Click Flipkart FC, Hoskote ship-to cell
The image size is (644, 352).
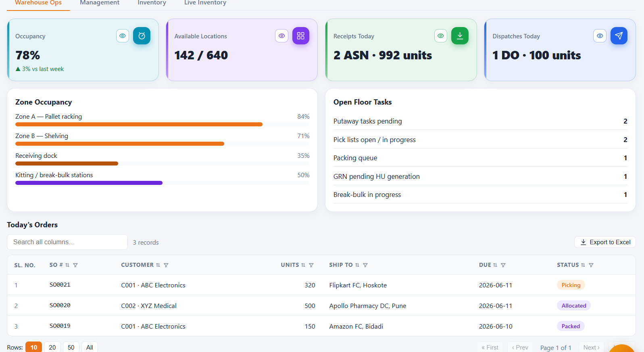click(358, 285)
